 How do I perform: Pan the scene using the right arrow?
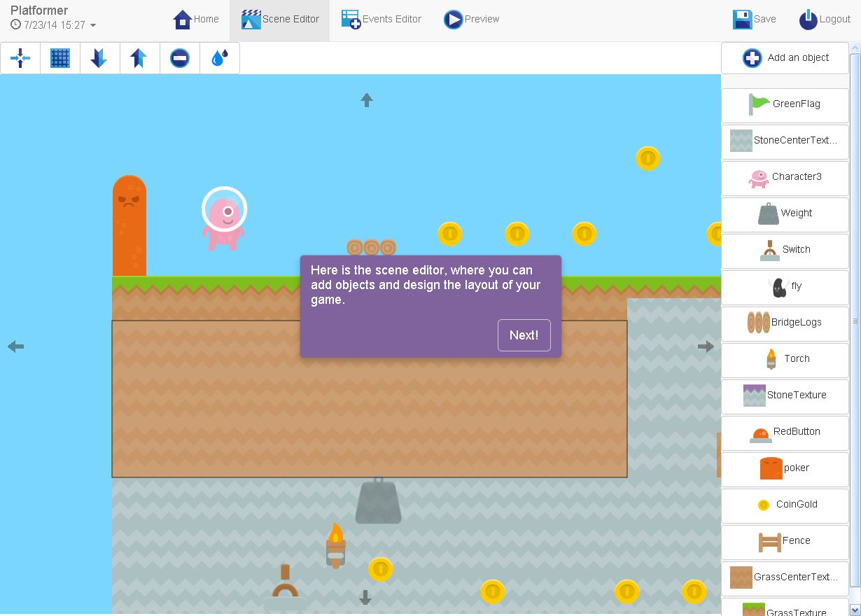(x=706, y=346)
